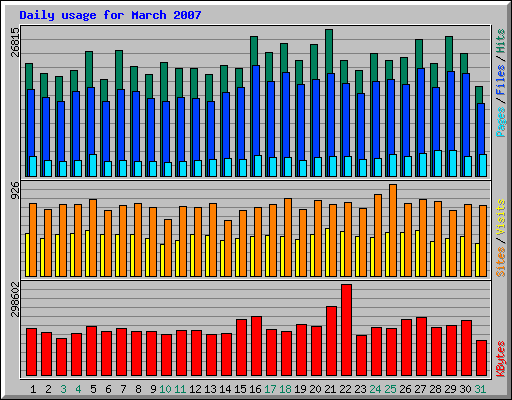This screenshot has height=400, width=512.
Task: Click the cyan Pages bar for day 1
Action: 33,166
